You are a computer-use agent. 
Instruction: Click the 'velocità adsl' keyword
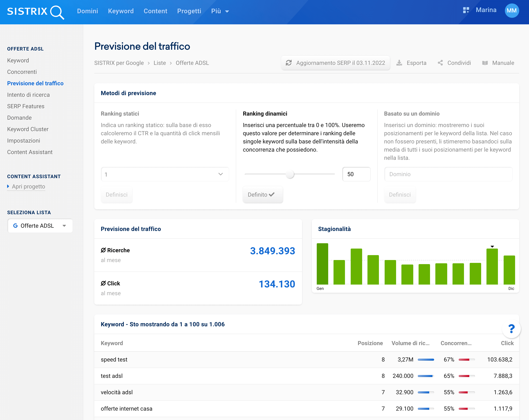(x=117, y=392)
